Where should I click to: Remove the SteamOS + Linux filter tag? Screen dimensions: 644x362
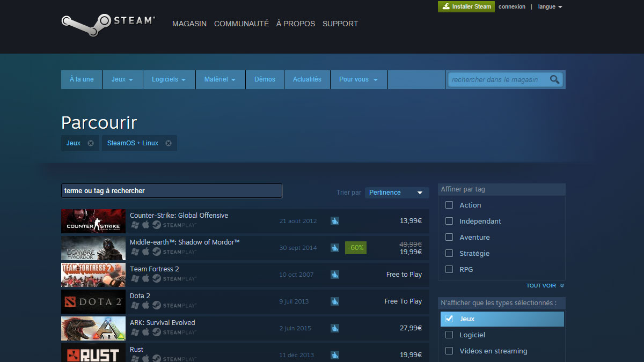tap(169, 143)
